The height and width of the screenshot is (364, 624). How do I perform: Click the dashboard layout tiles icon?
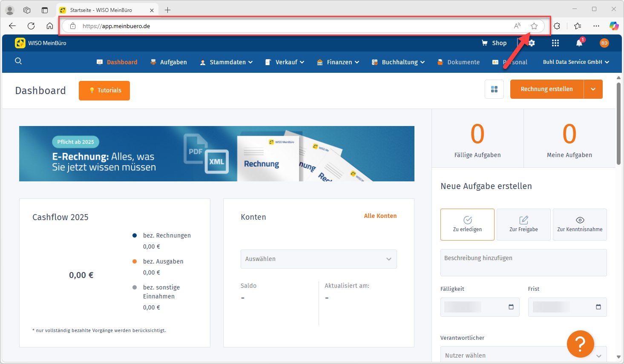point(495,89)
